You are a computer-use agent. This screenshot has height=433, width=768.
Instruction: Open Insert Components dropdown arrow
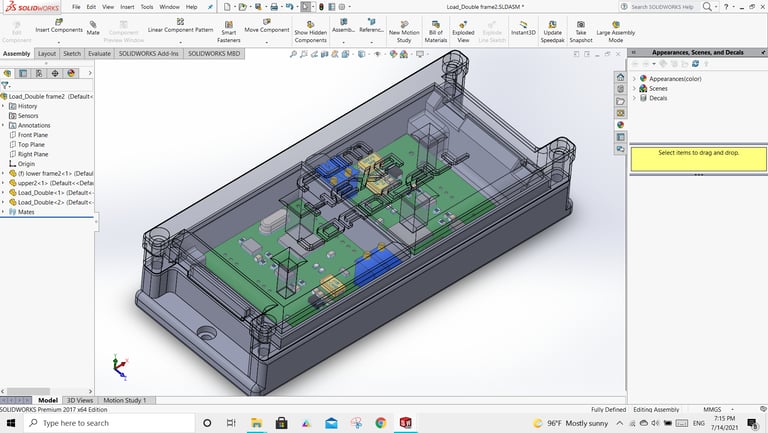tap(59, 42)
